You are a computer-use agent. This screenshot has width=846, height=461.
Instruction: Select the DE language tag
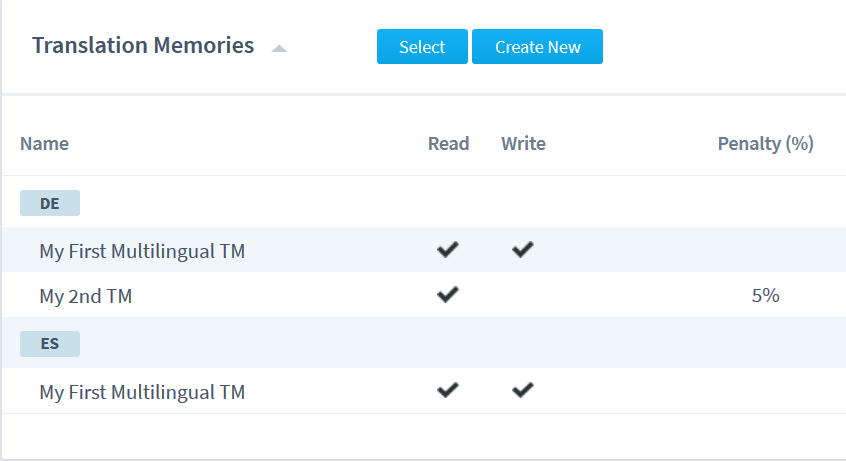[x=50, y=203]
